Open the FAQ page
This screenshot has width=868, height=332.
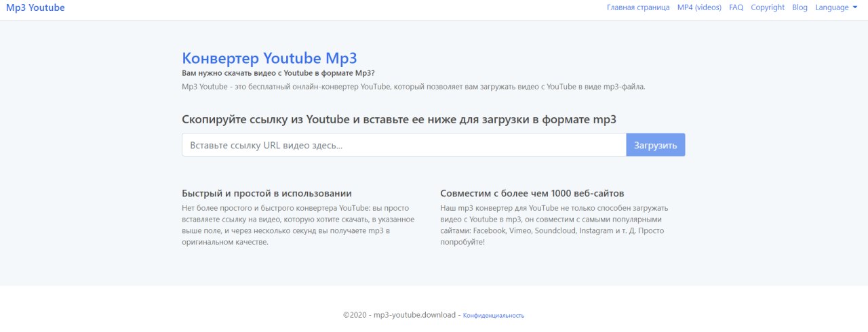736,7
